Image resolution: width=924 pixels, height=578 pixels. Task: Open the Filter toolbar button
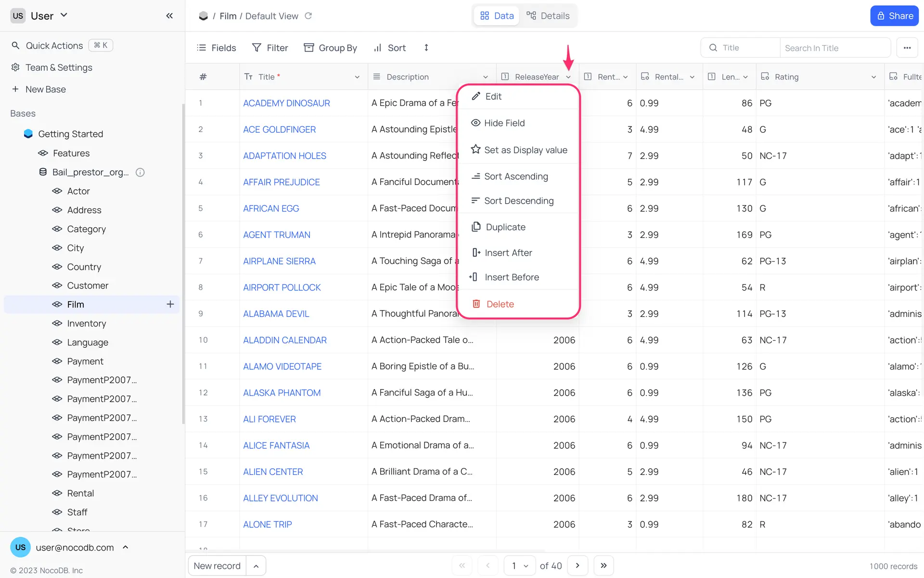click(270, 48)
